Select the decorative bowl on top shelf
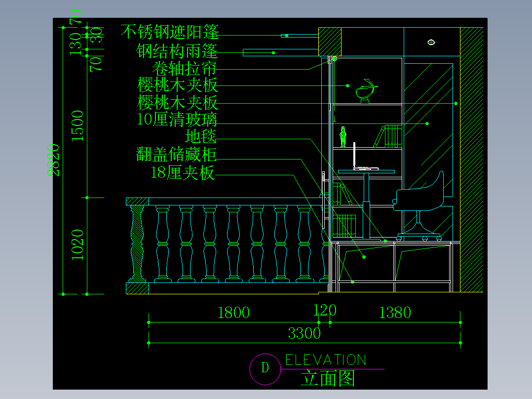The image size is (532, 399). click(366, 91)
